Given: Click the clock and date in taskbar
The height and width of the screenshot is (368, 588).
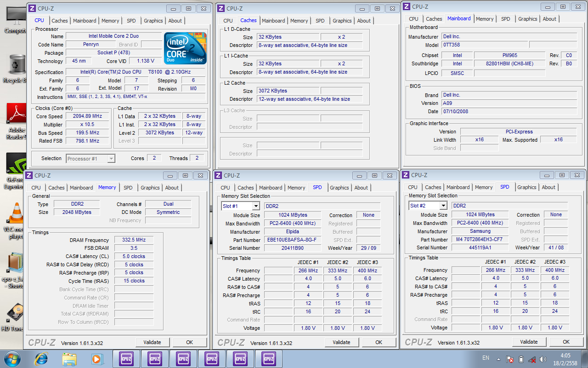Looking at the screenshot, I should pyautogui.click(x=565, y=359).
